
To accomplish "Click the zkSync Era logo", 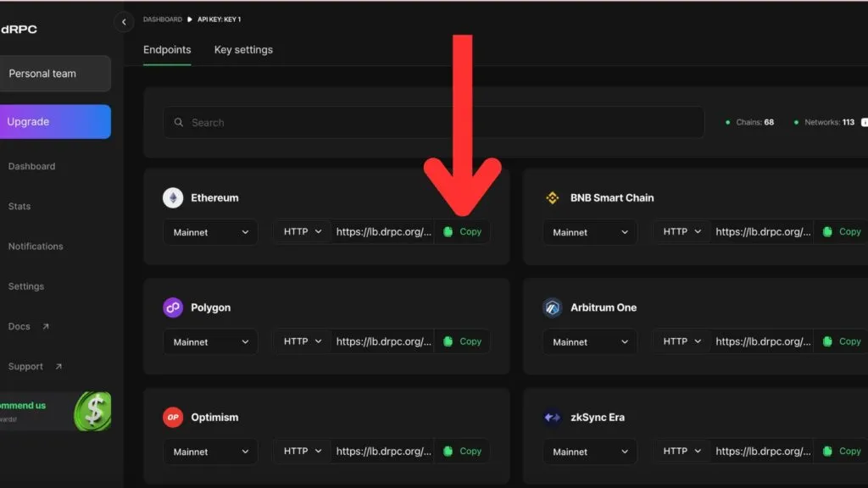I will tap(553, 417).
